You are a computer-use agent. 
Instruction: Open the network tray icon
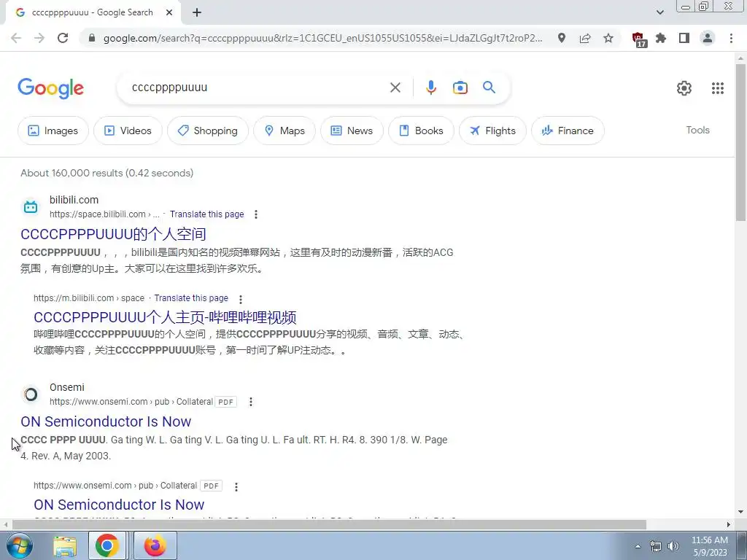[x=656, y=546]
